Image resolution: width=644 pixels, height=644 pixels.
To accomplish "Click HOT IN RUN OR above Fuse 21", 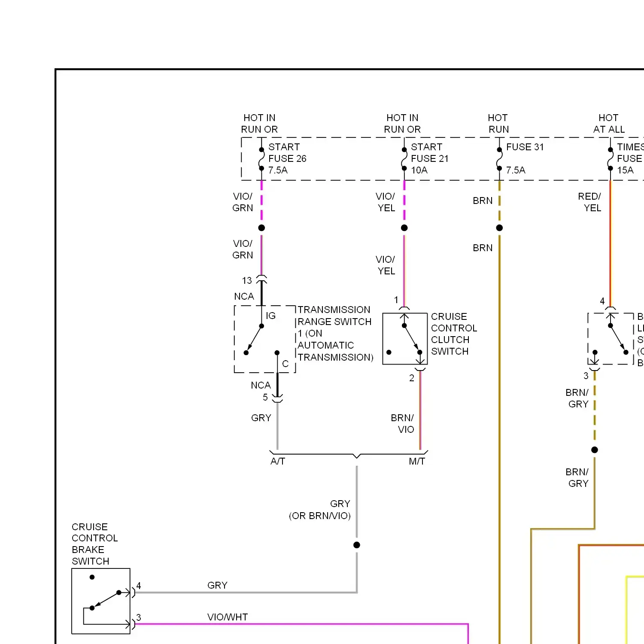I will point(402,124).
